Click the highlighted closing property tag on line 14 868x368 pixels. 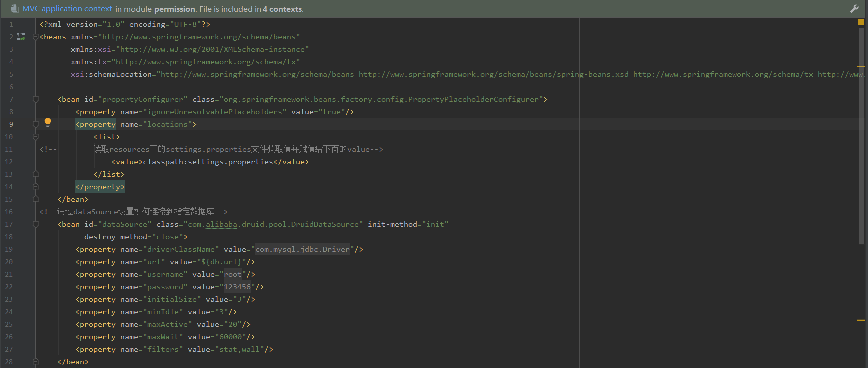pos(100,187)
